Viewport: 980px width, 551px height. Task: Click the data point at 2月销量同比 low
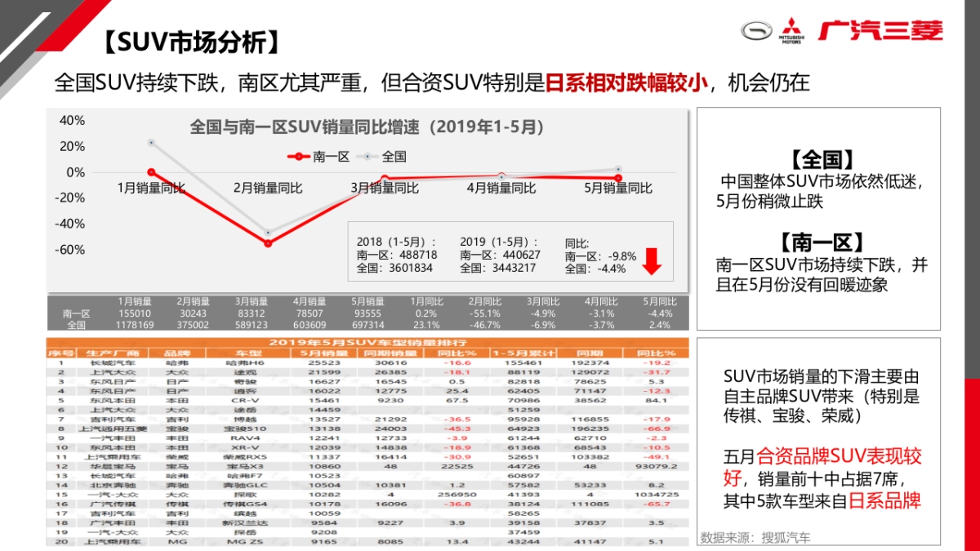coord(267,242)
